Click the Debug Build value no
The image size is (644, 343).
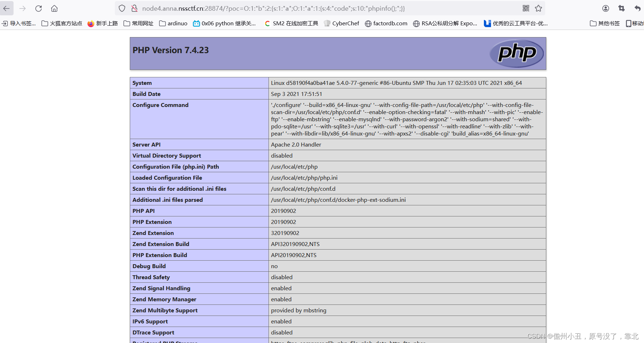click(x=274, y=266)
